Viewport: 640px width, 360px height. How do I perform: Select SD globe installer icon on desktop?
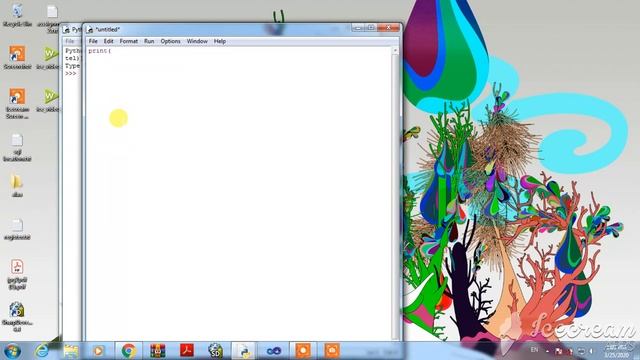(17, 317)
